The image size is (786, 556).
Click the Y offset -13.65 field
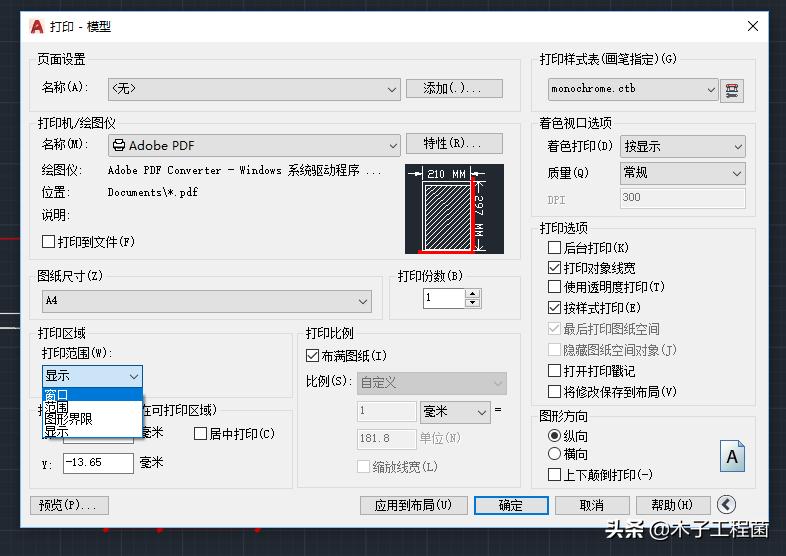click(98, 463)
